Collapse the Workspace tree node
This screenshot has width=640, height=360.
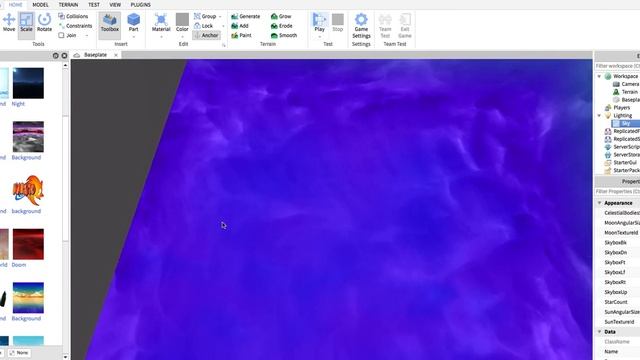599,76
